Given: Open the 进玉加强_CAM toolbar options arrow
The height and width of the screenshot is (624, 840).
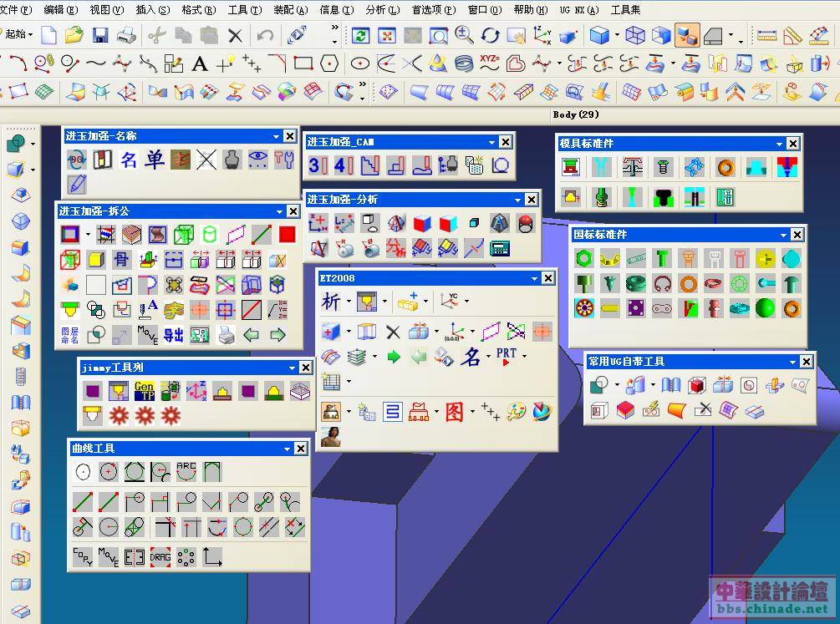Looking at the screenshot, I should click(491, 143).
